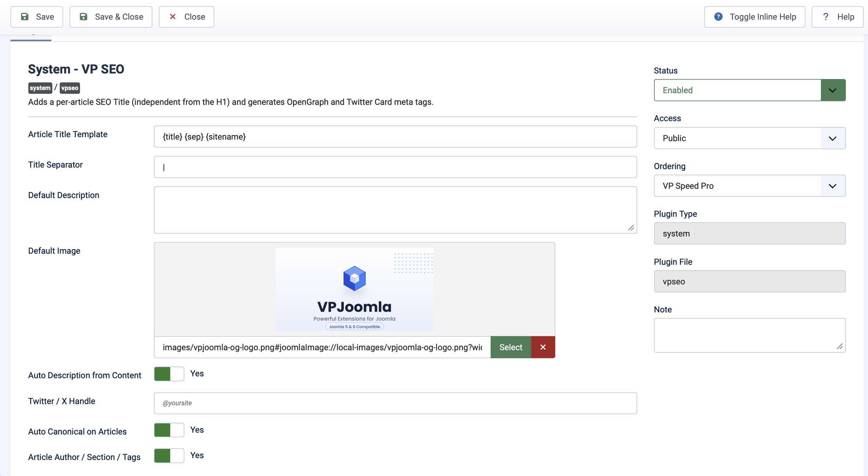Toggle Article Author / Section / Tags switch

pyautogui.click(x=169, y=455)
